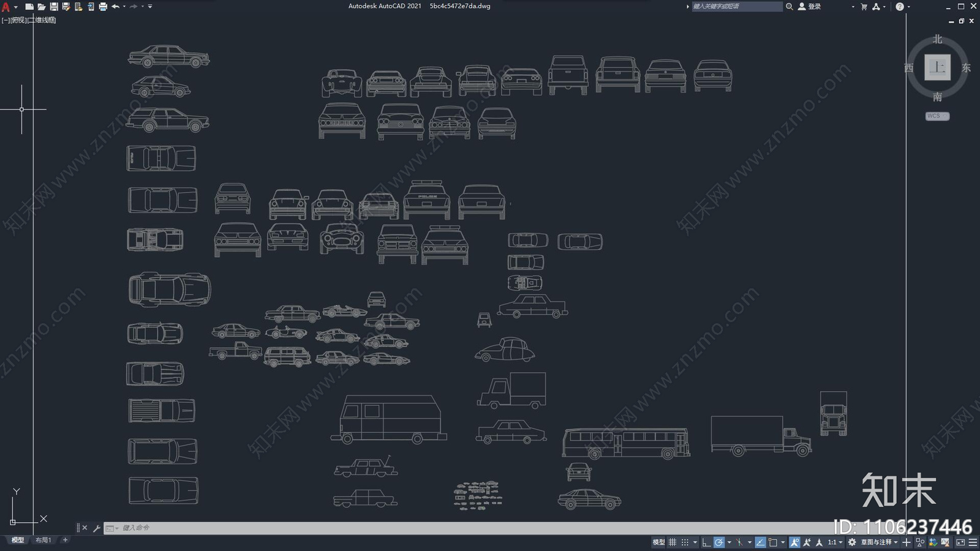
Task: Open the 1:1 annotation scale dropdown
Action: [835, 542]
